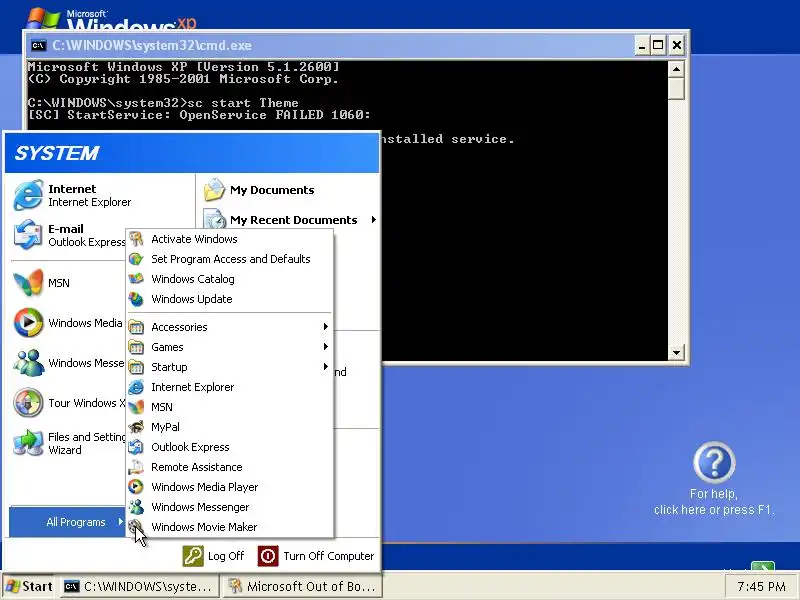Click cmd window scrollbar down arrow

click(676, 352)
